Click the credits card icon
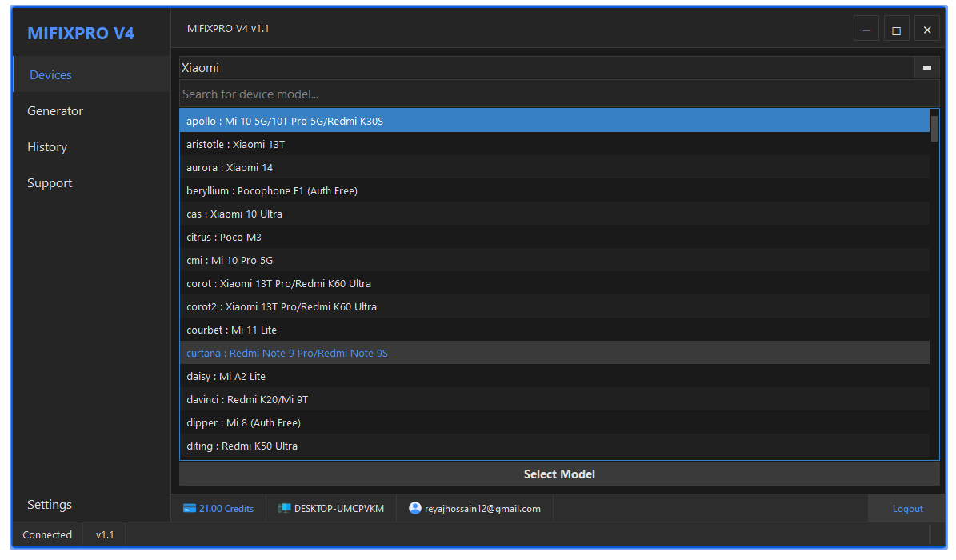Image resolution: width=956 pixels, height=560 pixels. [x=190, y=509]
